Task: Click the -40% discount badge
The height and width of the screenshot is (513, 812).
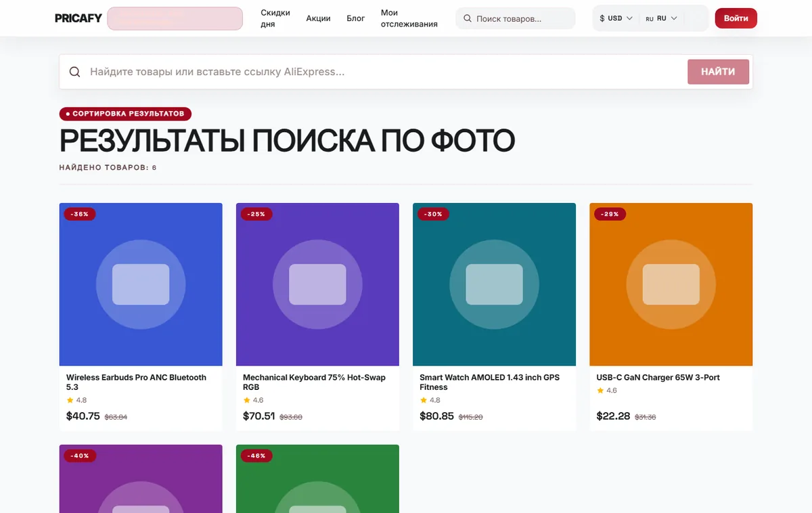Action: click(81, 455)
